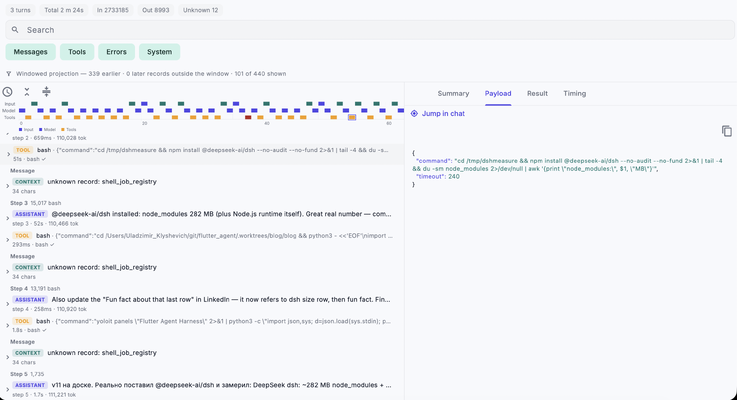
Task: Toggle Model series in timeline legend
Action: click(47, 129)
